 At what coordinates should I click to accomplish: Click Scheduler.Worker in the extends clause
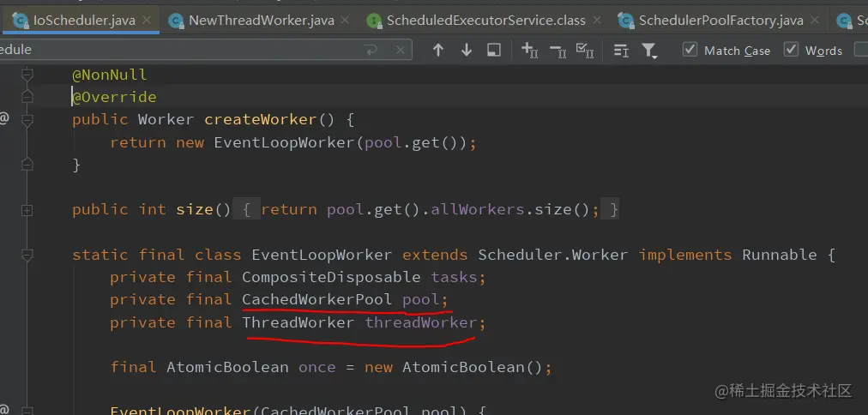click(553, 255)
